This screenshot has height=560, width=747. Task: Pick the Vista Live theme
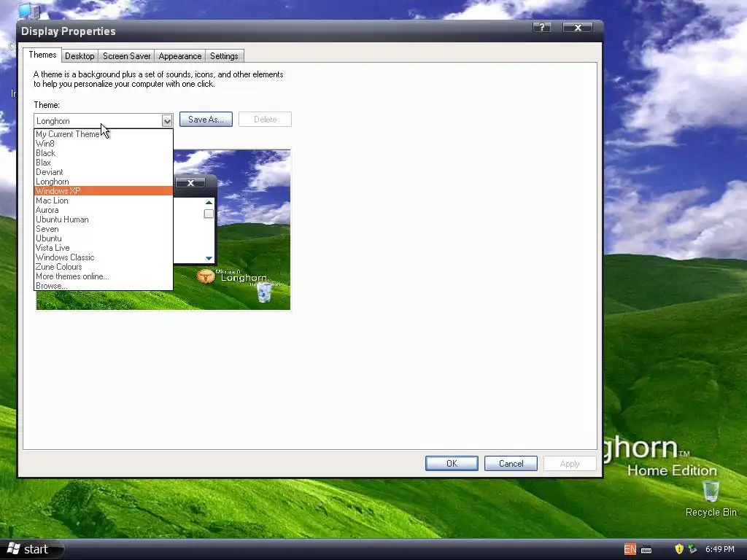coord(104,248)
